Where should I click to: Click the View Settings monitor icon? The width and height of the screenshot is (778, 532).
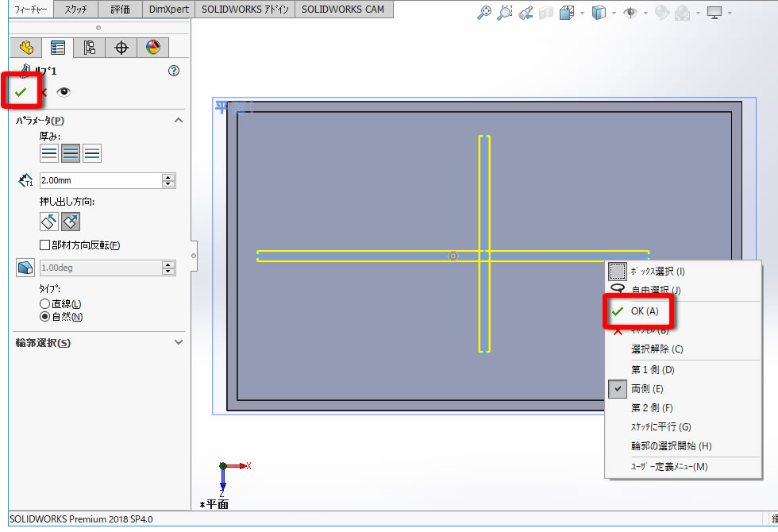pyautogui.click(x=714, y=13)
